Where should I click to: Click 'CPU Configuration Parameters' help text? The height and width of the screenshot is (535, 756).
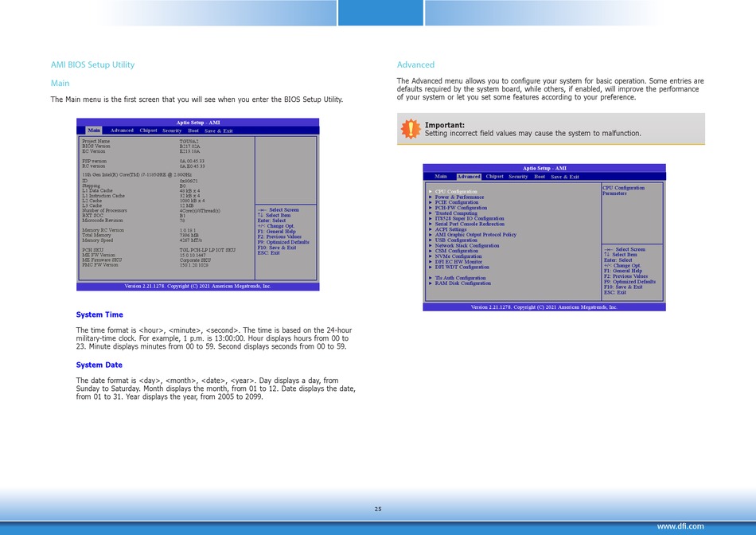pos(623,190)
